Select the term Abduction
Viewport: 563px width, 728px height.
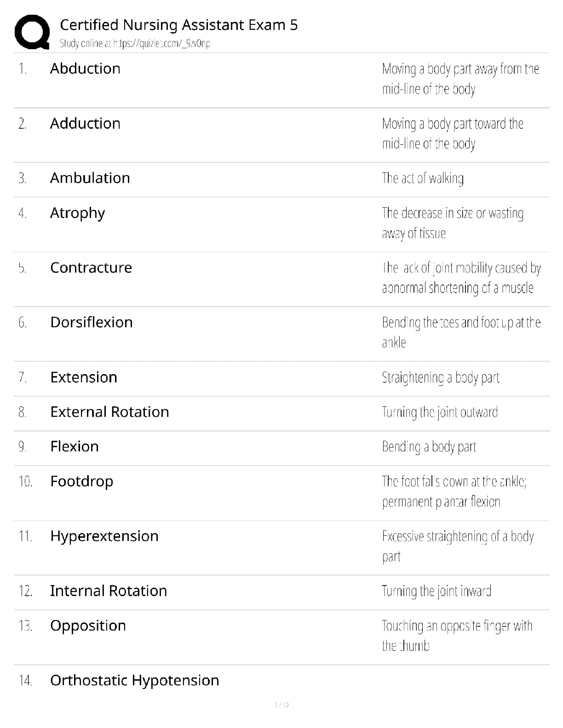(x=85, y=68)
